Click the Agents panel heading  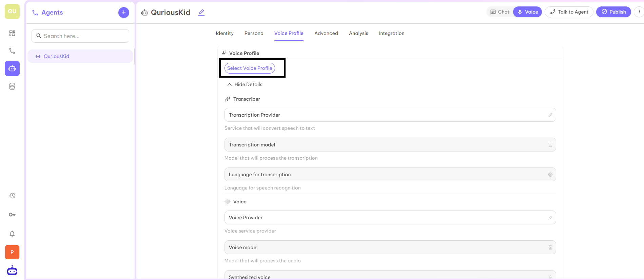coord(52,13)
